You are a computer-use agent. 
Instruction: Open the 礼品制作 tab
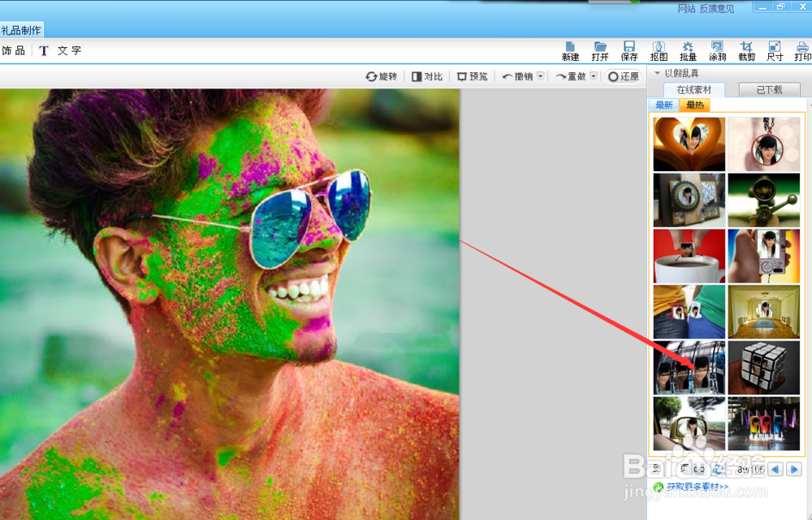pyautogui.click(x=21, y=31)
